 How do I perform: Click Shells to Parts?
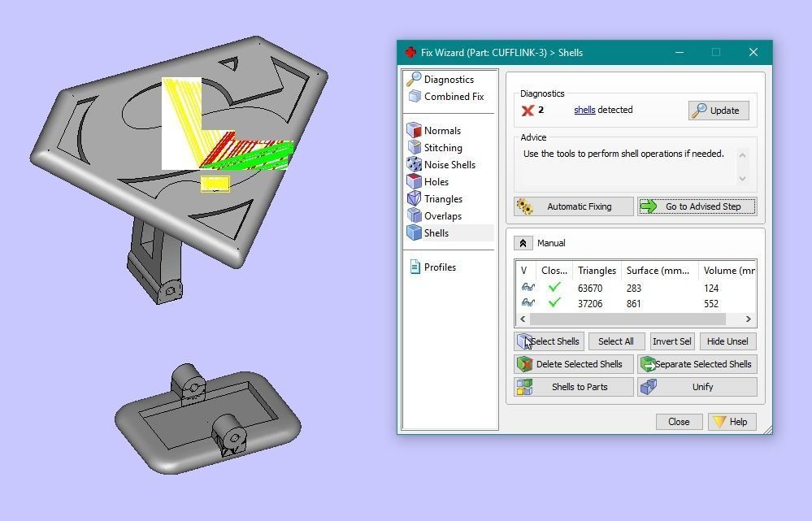573,387
